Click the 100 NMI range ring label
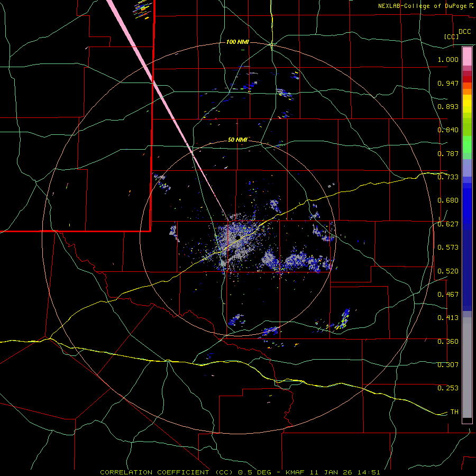The image size is (476, 476). [237, 42]
